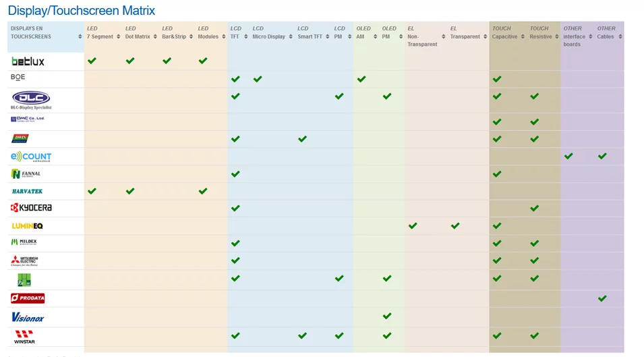The image size is (644, 357).
Task: Sort by LCD Micro Display column
Action: point(291,36)
